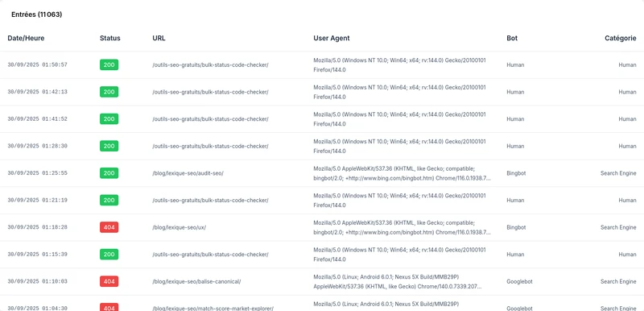
Task: Click the 01:42:13 timestamp entry
Action: 37,92
